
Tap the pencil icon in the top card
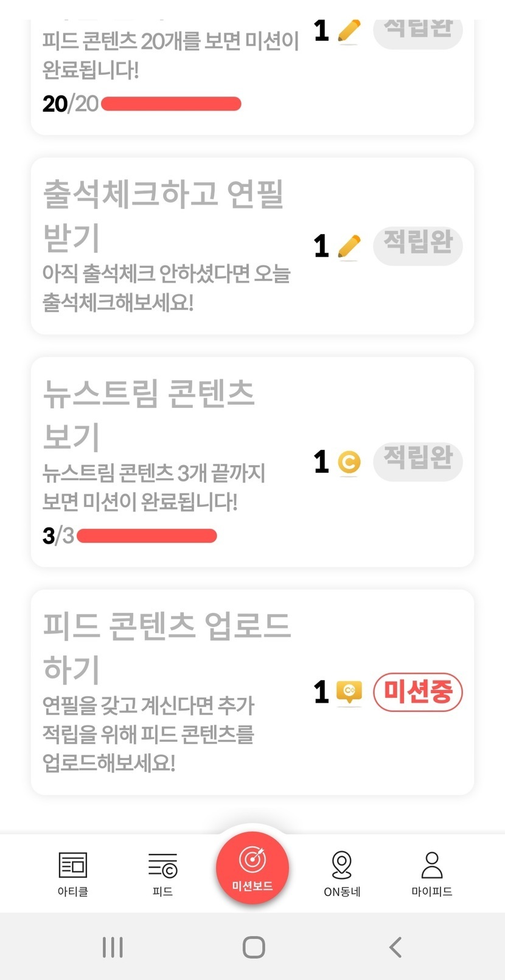click(349, 31)
